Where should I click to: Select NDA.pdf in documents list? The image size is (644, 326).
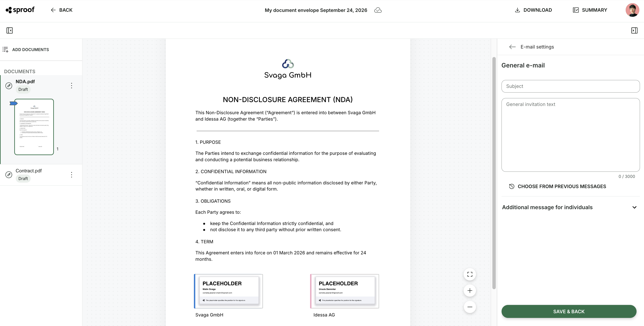click(25, 81)
